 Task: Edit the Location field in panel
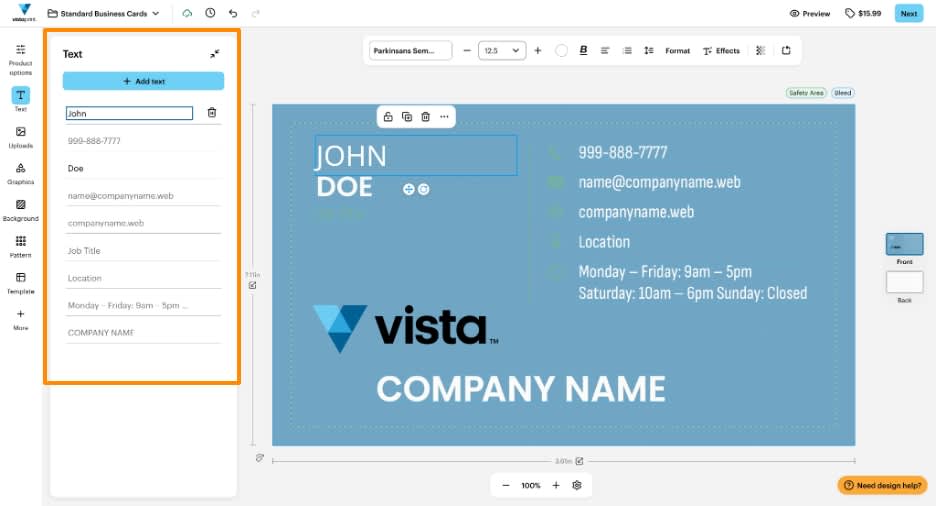click(143, 278)
